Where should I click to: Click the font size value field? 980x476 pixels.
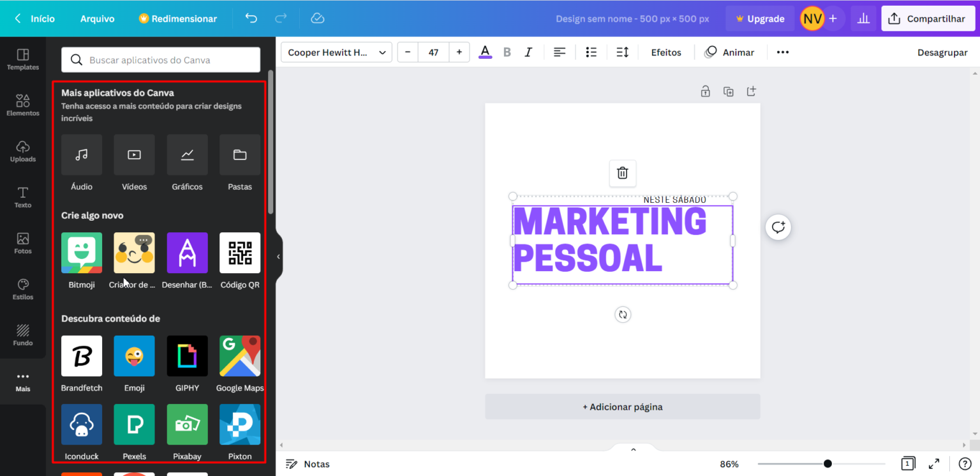pyautogui.click(x=434, y=52)
